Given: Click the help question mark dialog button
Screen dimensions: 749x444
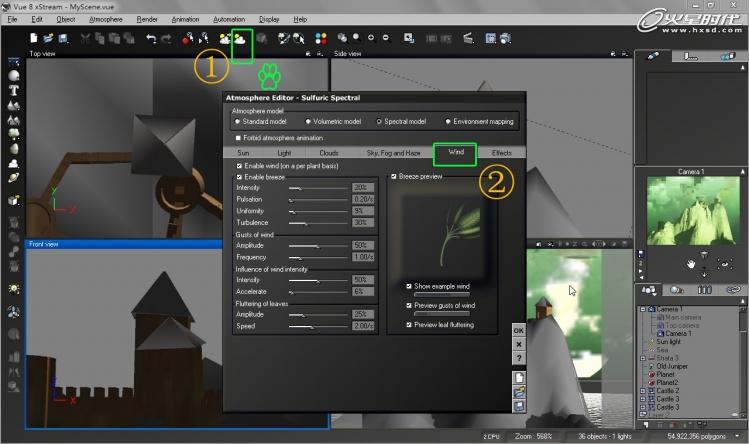Looking at the screenshot, I should [x=519, y=357].
